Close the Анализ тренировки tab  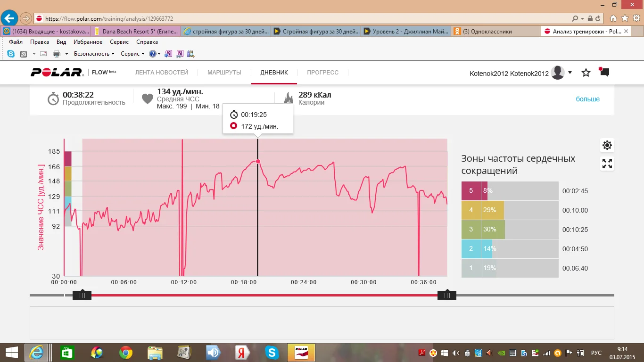click(626, 32)
